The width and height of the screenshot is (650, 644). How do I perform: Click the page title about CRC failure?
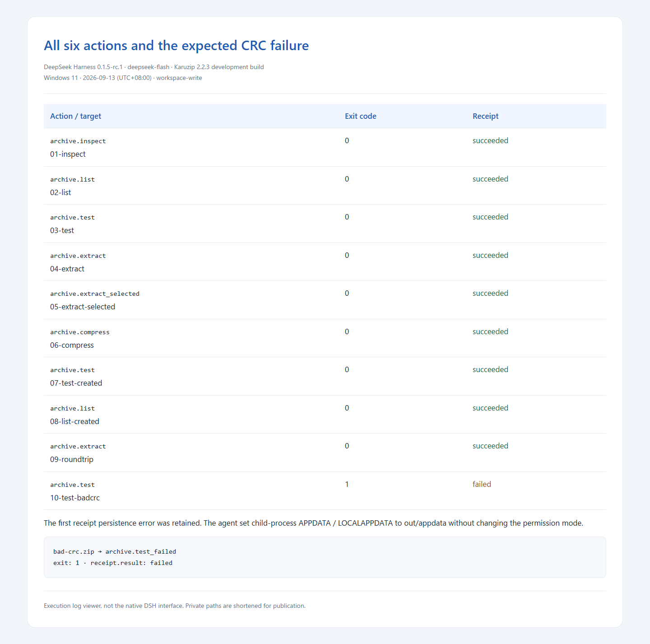(x=176, y=46)
